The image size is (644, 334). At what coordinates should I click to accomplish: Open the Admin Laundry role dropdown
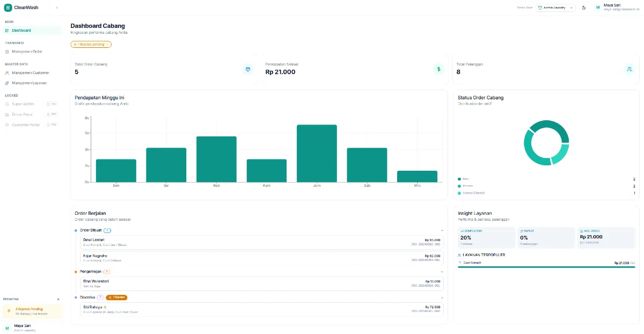556,8
